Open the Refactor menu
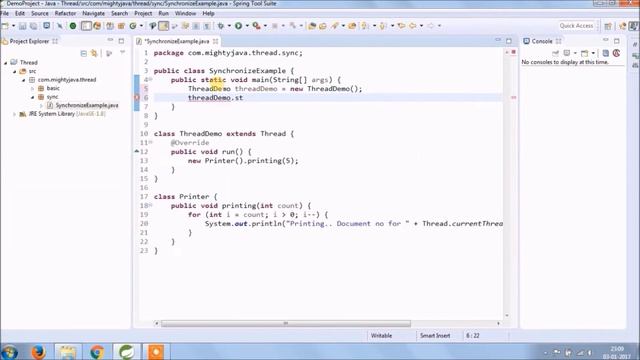The height and width of the screenshot is (360, 640). pyautogui.click(x=65, y=13)
